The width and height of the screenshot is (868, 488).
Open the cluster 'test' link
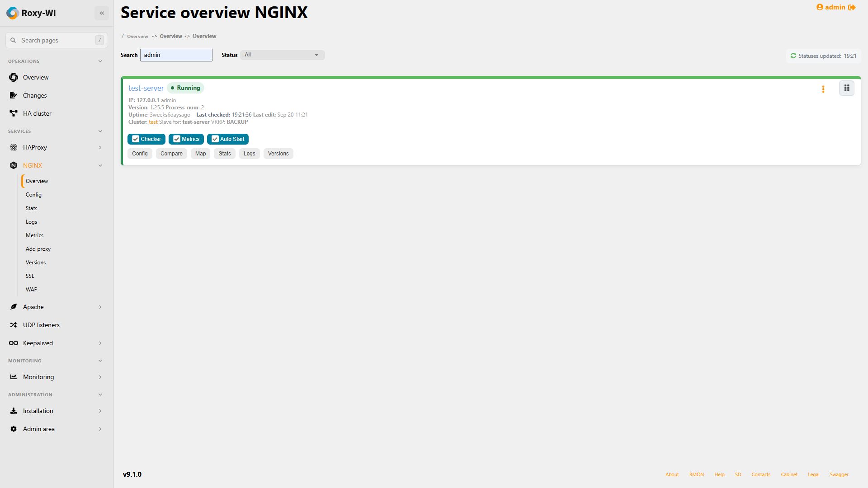(x=153, y=122)
